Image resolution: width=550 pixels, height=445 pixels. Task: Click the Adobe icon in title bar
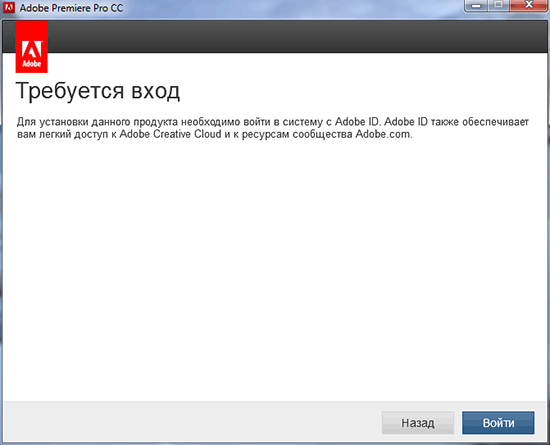[x=9, y=7]
